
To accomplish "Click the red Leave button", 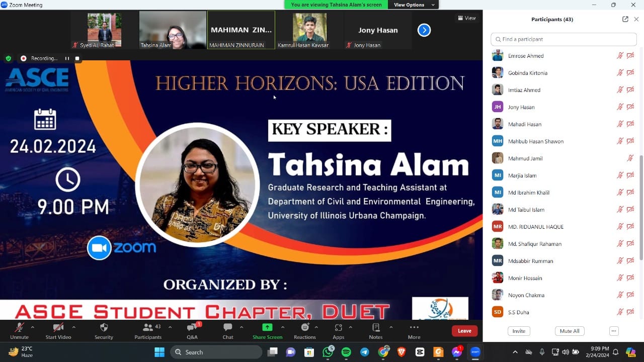I will pos(464,331).
